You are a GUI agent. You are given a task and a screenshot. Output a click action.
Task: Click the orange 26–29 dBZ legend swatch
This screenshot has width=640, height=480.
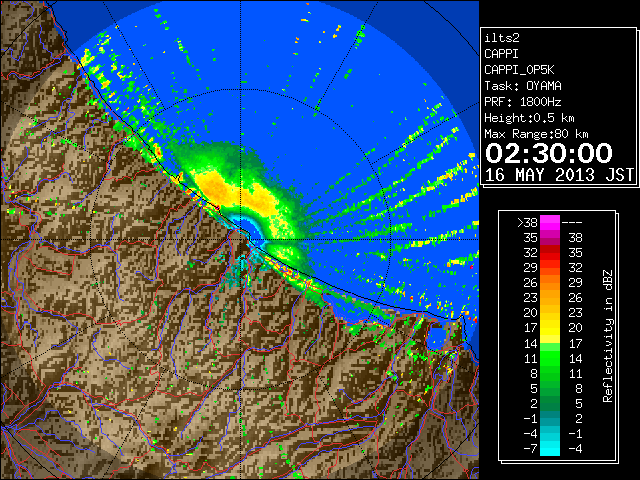(550, 282)
